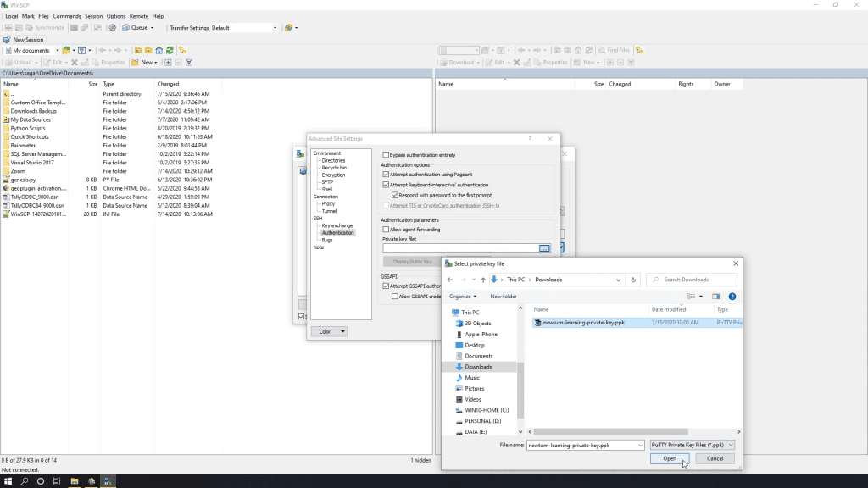Toggle Allow GSSAPI credential delegation checkbox

[x=395, y=297]
